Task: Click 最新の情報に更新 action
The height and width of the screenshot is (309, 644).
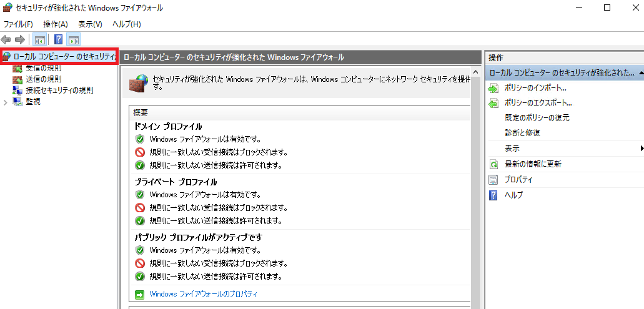Action: pyautogui.click(x=533, y=164)
